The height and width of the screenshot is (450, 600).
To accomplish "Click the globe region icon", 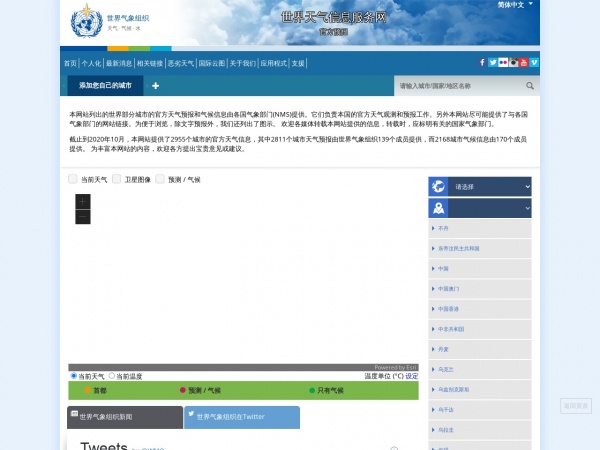I will pos(438,187).
